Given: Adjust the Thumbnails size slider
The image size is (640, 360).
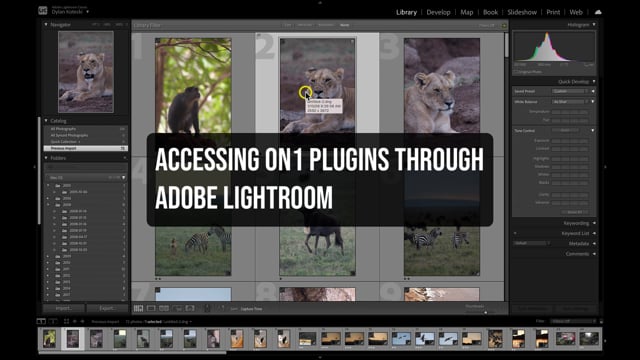Looking at the screenshot, I should (x=485, y=312).
